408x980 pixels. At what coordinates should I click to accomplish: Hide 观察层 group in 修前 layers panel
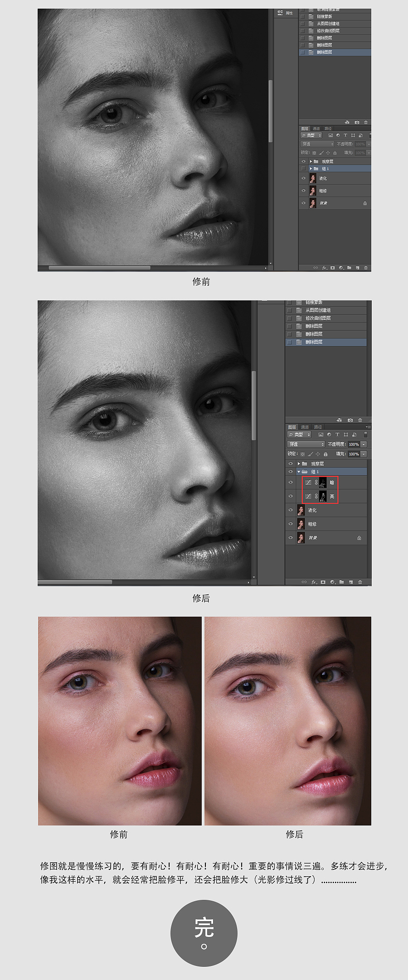click(x=303, y=161)
